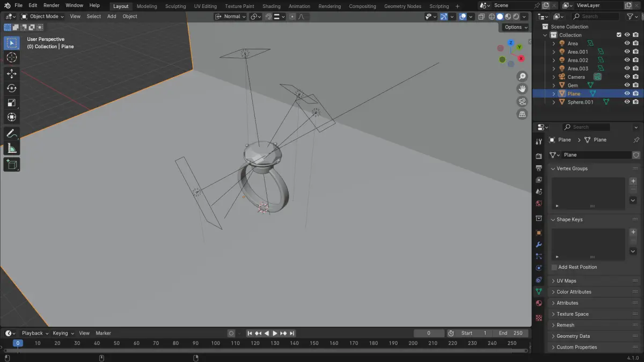The width and height of the screenshot is (644, 362).
Task: Open the Physics properties tab
Action: point(539,268)
